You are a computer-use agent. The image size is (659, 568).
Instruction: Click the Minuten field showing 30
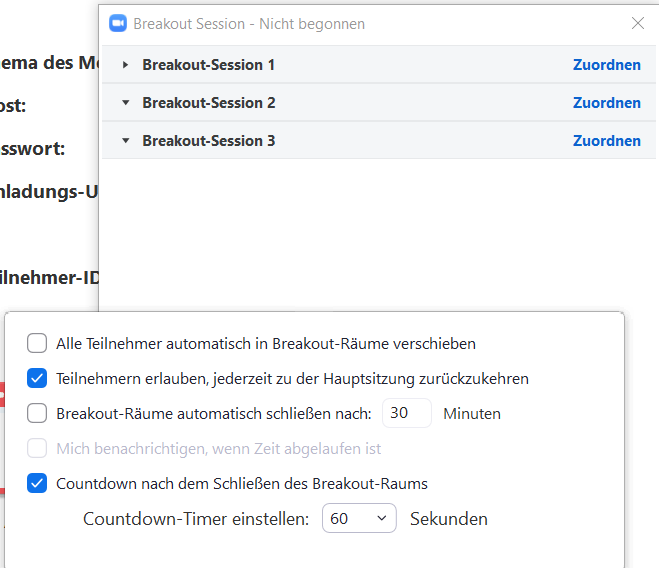[x=406, y=413]
